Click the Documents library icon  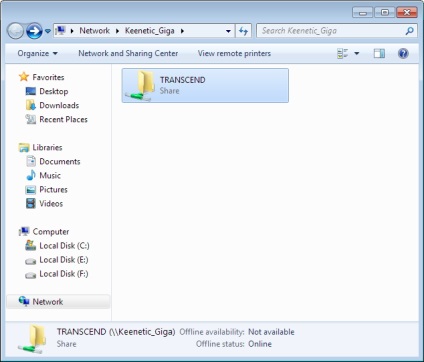31,161
